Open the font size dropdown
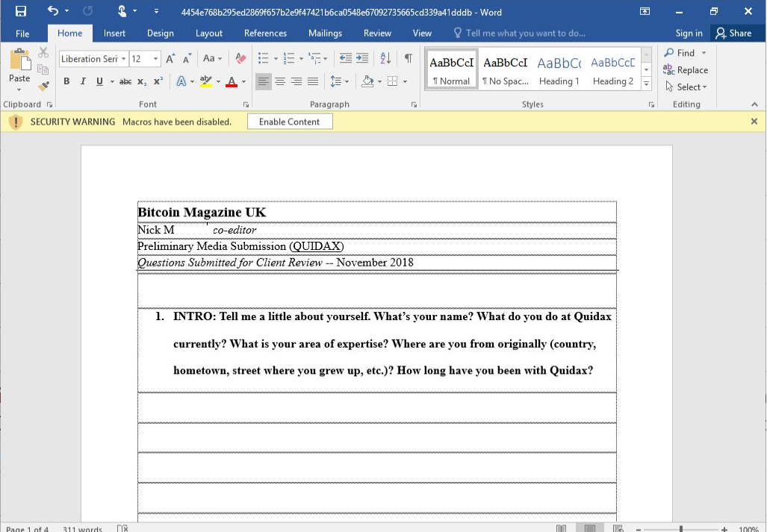Image resolution: width=767 pixels, height=532 pixels. tap(155, 59)
